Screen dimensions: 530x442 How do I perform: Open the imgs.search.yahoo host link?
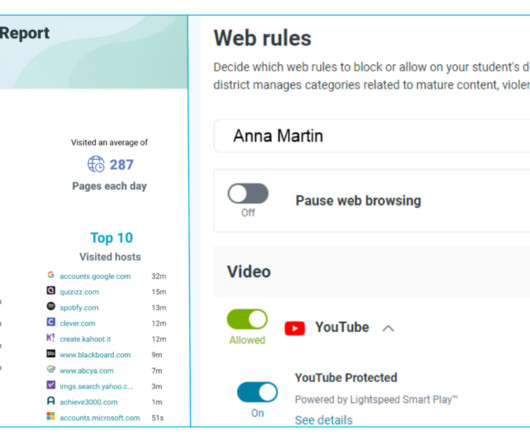click(x=96, y=386)
